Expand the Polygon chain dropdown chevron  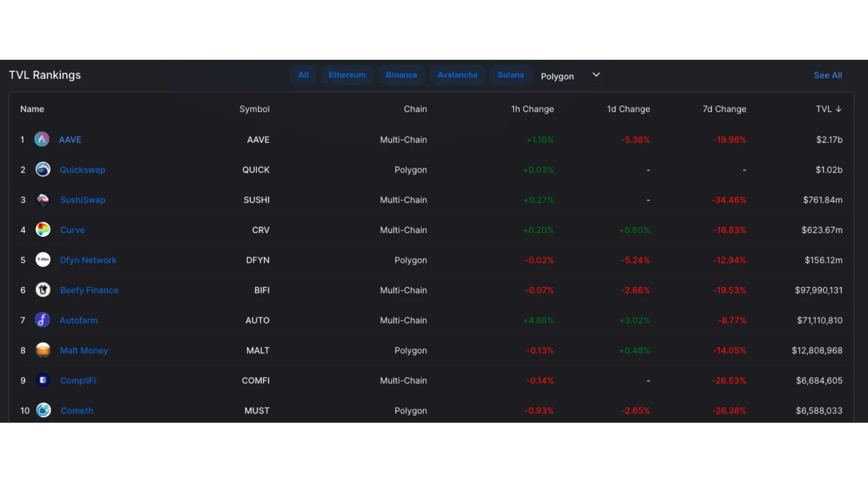pyautogui.click(x=596, y=75)
